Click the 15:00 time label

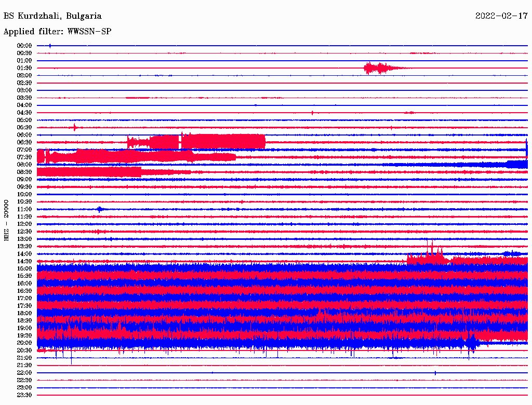24,268
